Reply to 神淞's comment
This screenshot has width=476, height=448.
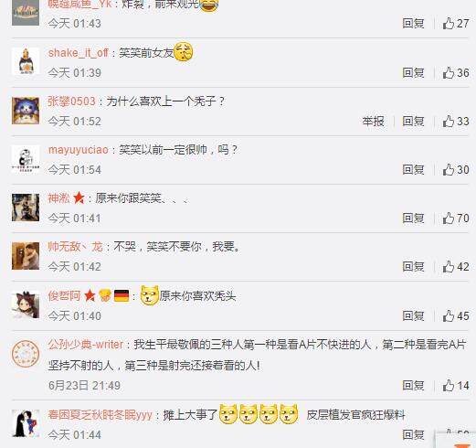[413, 218]
